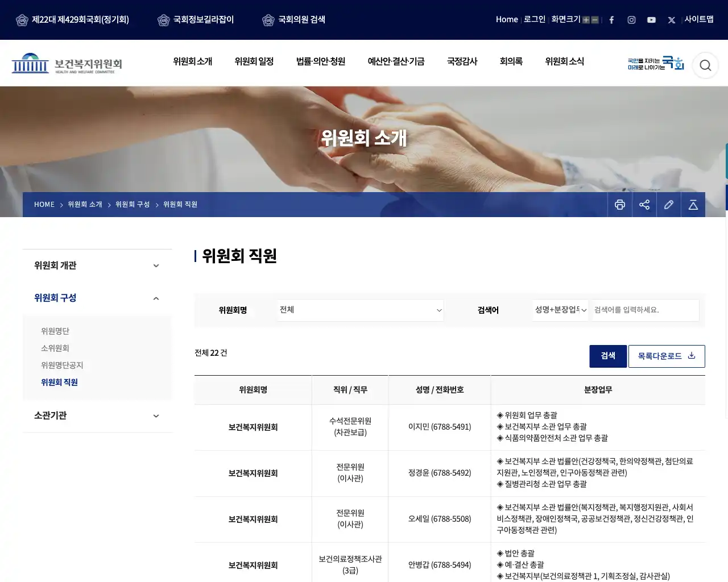728x582 pixels.
Task: Click the 국회 slogan logo
Action: [656, 63]
